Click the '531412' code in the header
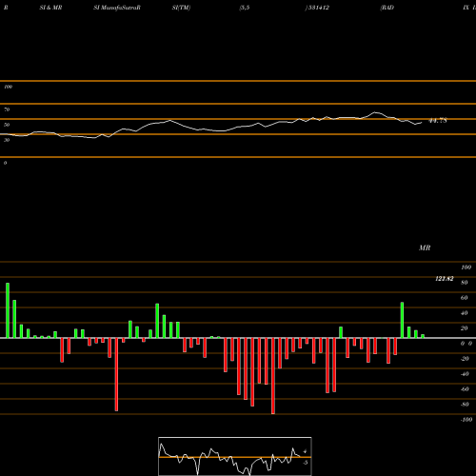 click(x=318, y=8)
